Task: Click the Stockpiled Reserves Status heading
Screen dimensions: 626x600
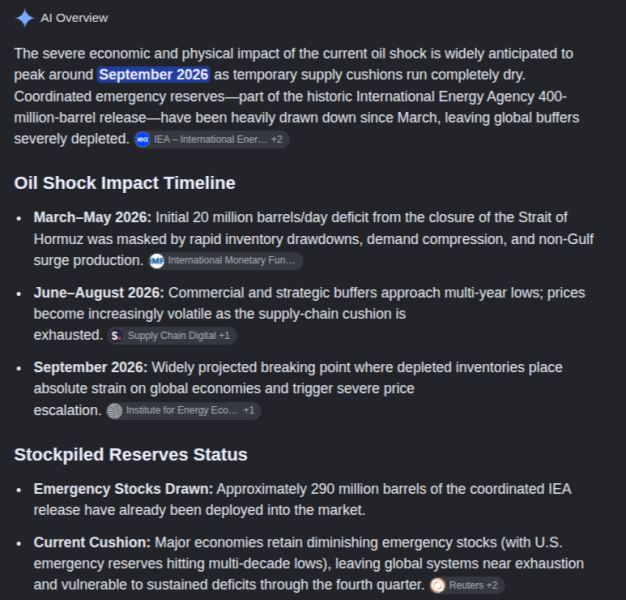Action: coord(131,455)
